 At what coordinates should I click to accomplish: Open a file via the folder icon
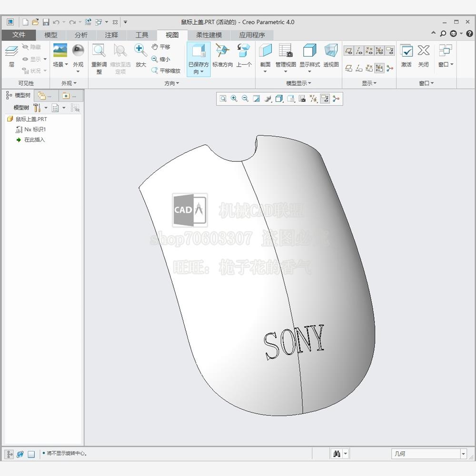pyautogui.click(x=35, y=22)
